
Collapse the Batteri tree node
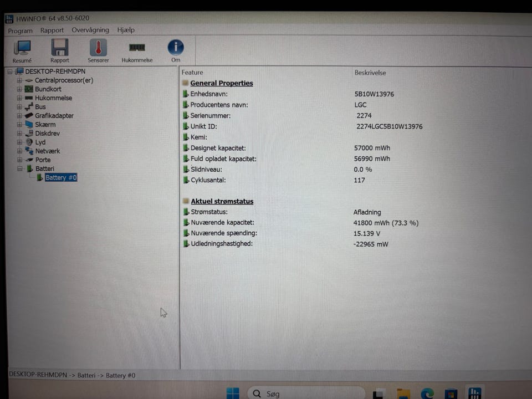click(20, 168)
